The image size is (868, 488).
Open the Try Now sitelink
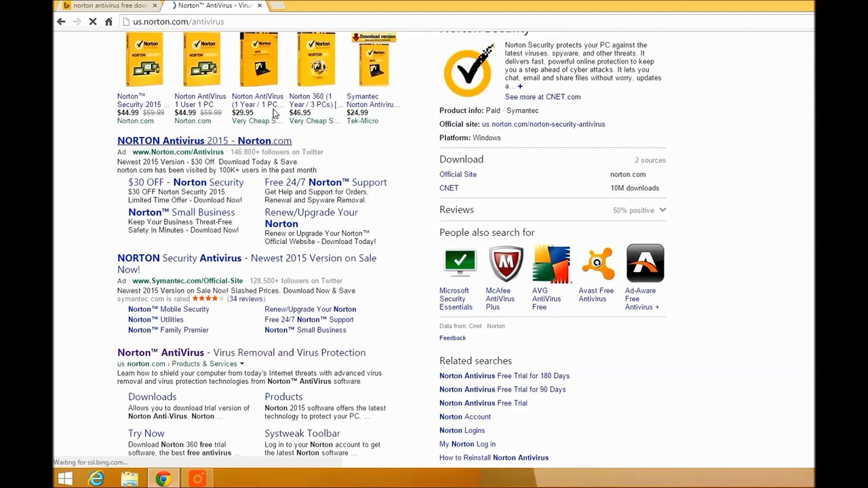pos(146,434)
